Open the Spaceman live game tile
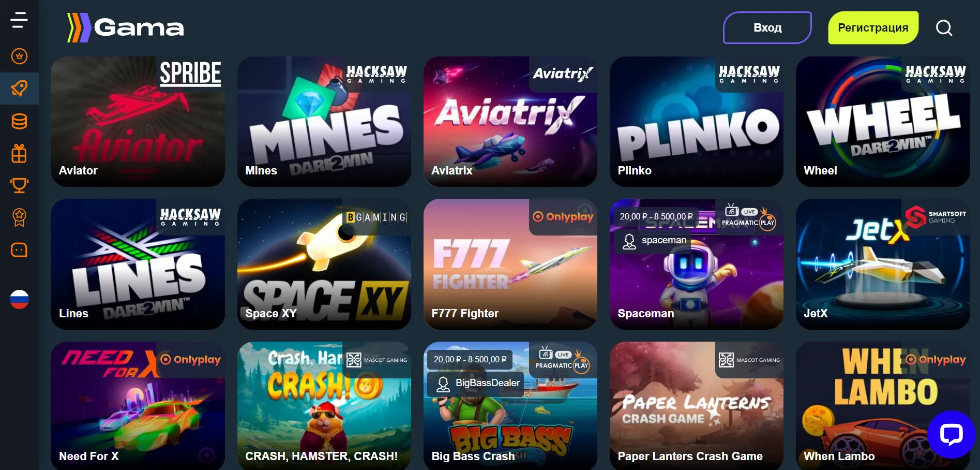 point(697,265)
